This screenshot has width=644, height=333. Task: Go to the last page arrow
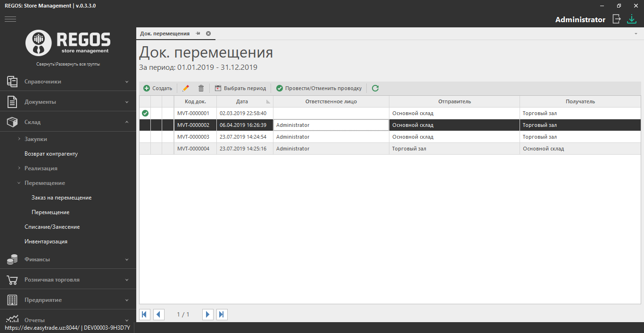222,315
